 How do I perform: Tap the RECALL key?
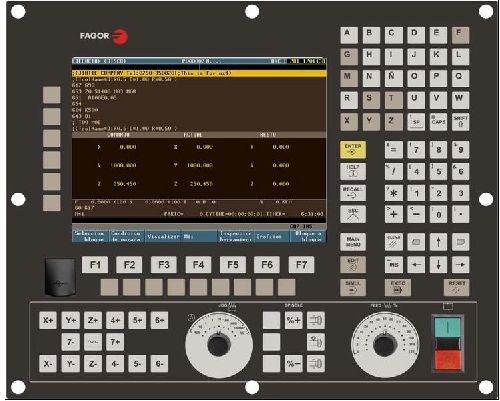click(x=353, y=193)
